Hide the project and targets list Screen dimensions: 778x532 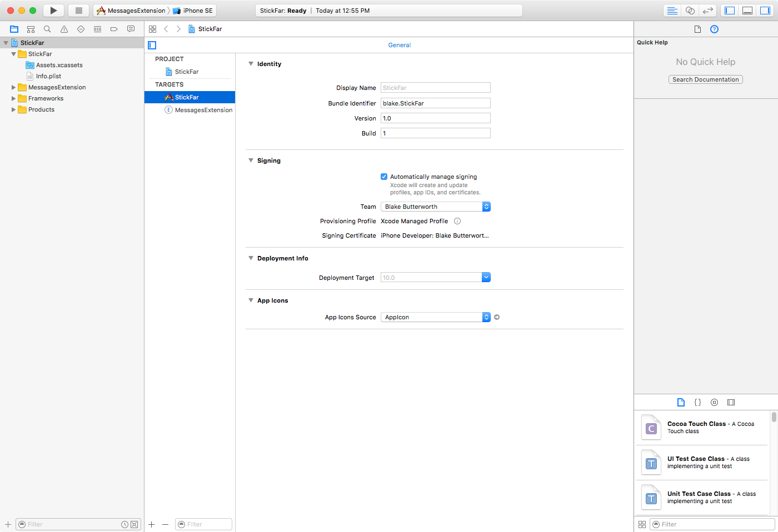(152, 45)
